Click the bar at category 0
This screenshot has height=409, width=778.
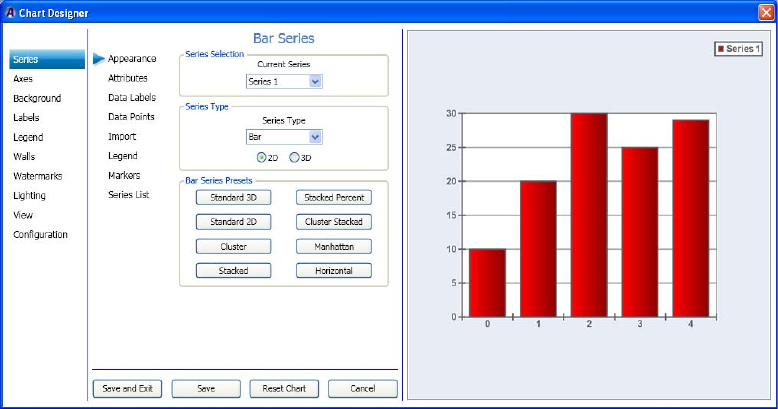click(487, 283)
